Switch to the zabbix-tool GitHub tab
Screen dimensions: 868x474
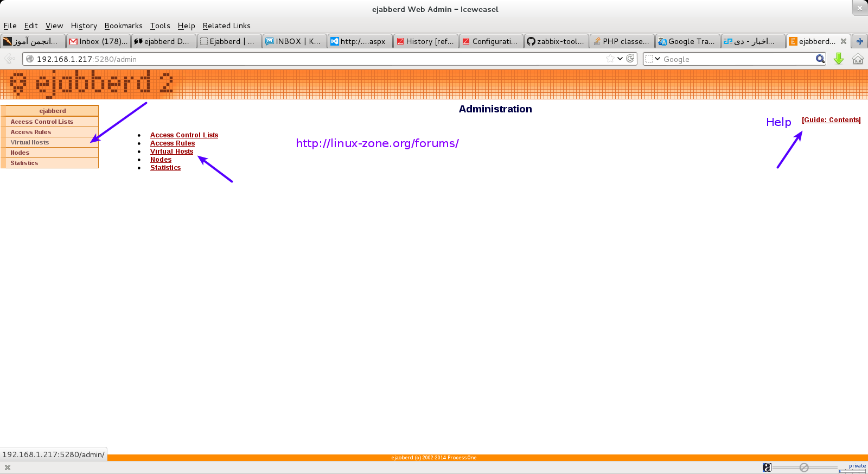tap(556, 41)
